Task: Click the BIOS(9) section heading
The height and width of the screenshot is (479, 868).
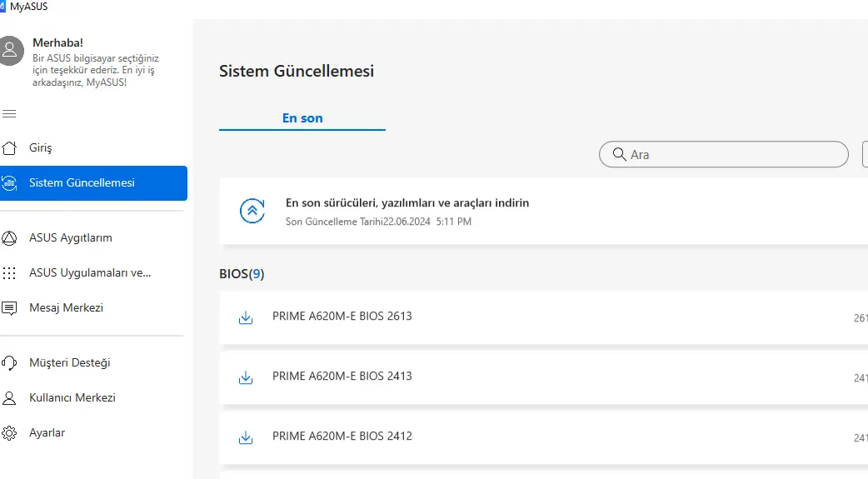Action: pos(242,274)
